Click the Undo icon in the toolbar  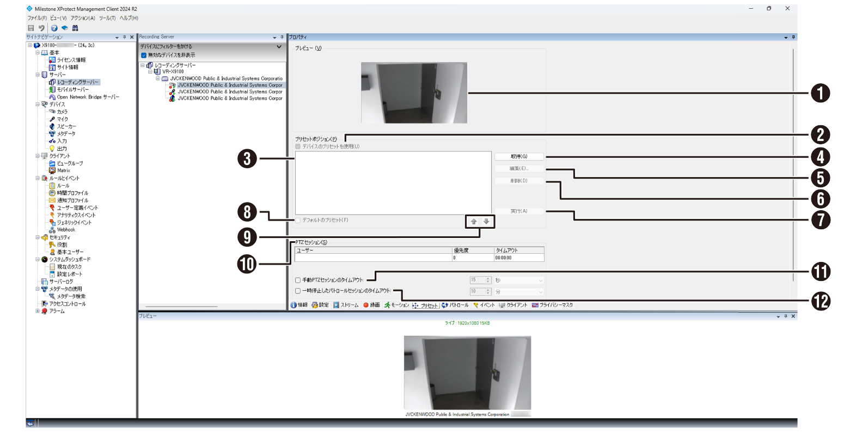tap(41, 28)
